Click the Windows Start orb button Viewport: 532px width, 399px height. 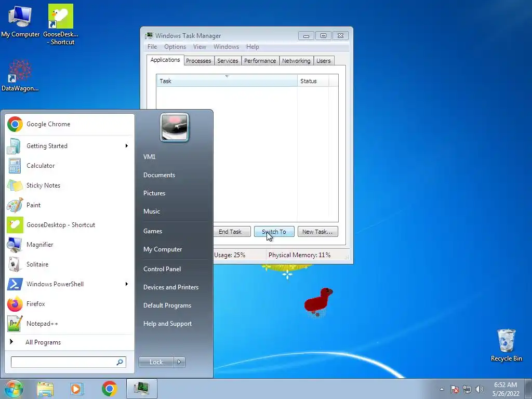(x=14, y=389)
